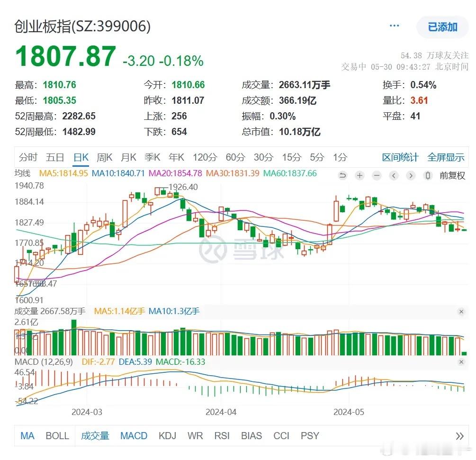Viewport: 476px width, 460px height.
Task: Zoom out using the minus icon
Action: 377,176
